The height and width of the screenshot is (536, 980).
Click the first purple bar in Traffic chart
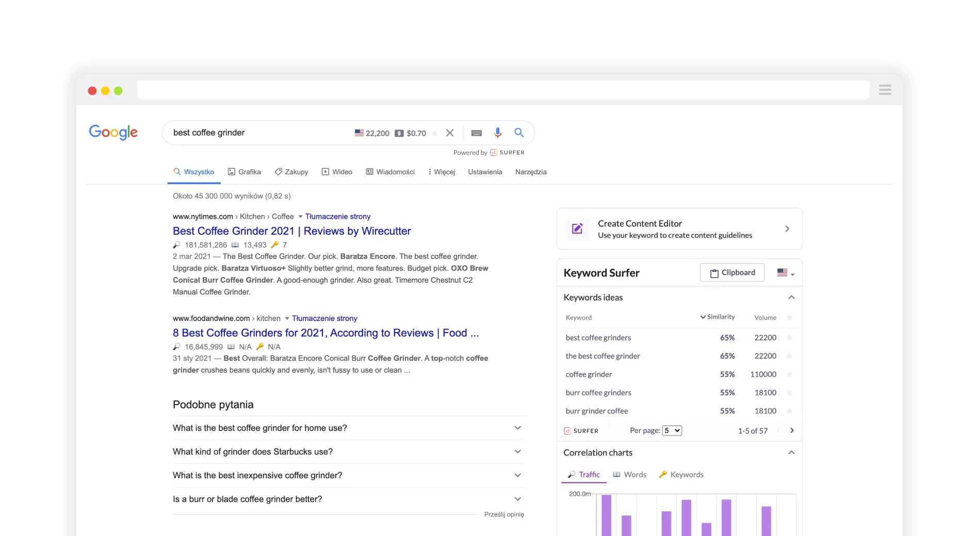tap(607, 515)
